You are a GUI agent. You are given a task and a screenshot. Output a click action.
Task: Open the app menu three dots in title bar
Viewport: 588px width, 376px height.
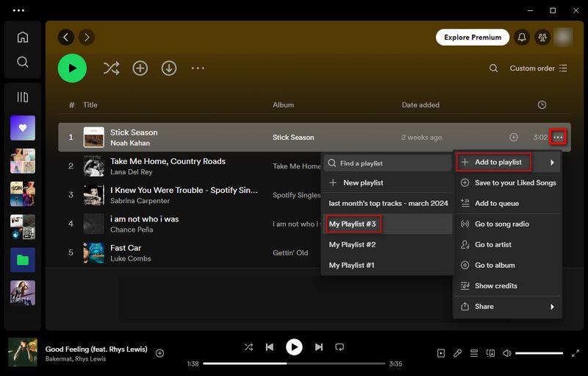click(19, 10)
